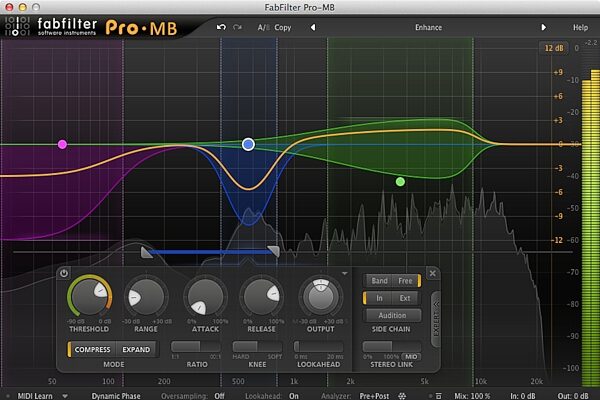Click MIDI Learn
Screen dimensions: 600x400
coord(35,396)
